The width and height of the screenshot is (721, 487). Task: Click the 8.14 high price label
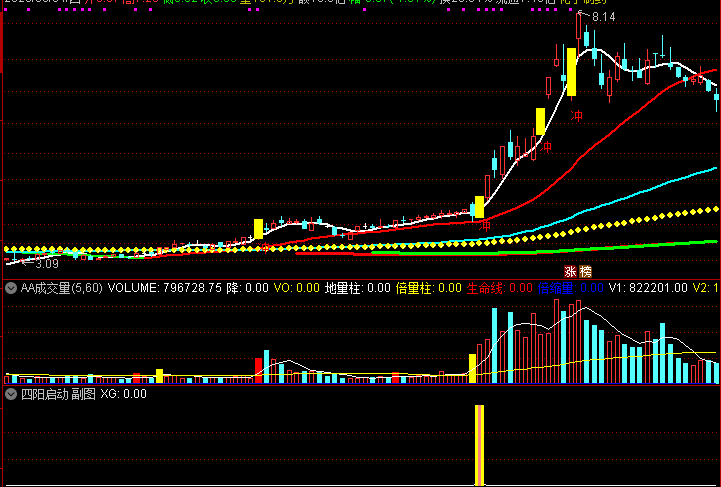tap(603, 17)
